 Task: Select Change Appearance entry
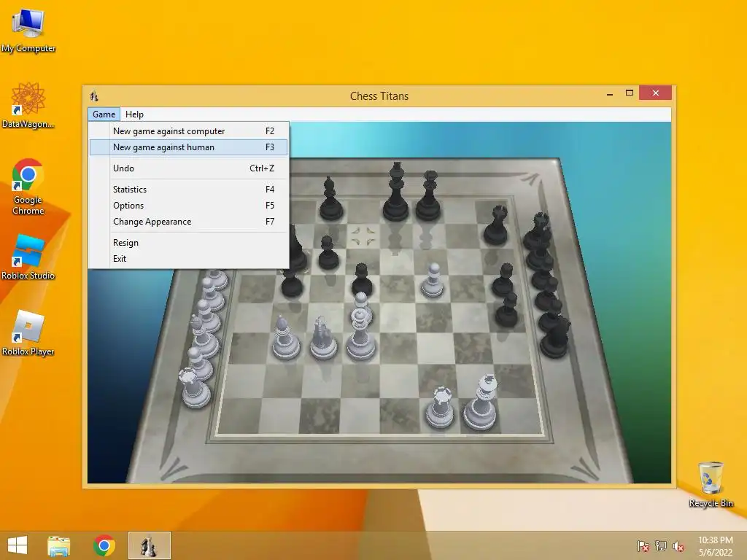pyautogui.click(x=189, y=222)
